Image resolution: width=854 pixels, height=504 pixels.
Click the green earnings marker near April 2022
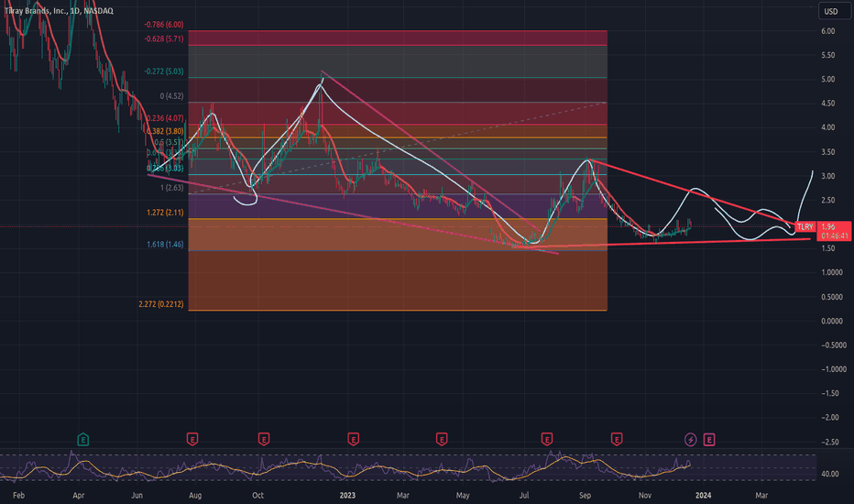point(82,439)
